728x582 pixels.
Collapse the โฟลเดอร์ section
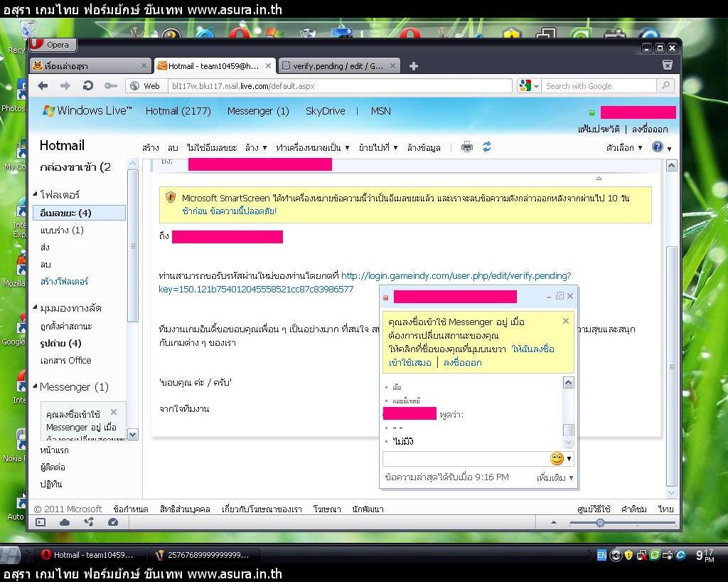[36, 194]
